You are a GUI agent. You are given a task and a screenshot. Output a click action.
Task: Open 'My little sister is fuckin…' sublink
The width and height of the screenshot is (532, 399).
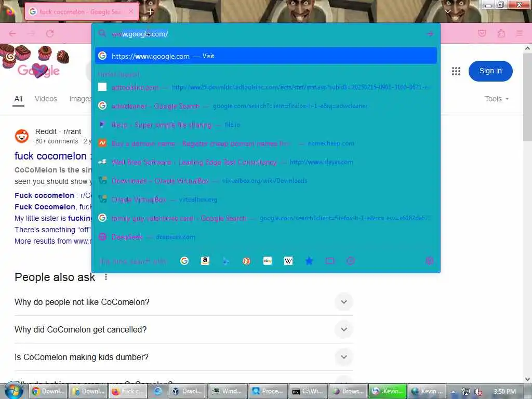click(53, 218)
